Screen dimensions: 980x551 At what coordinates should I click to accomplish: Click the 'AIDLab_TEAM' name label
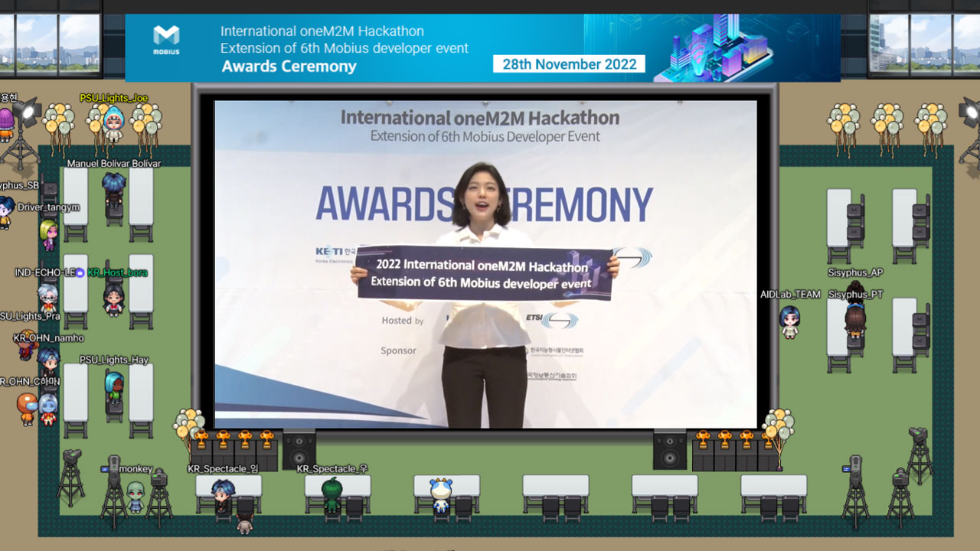tap(790, 295)
